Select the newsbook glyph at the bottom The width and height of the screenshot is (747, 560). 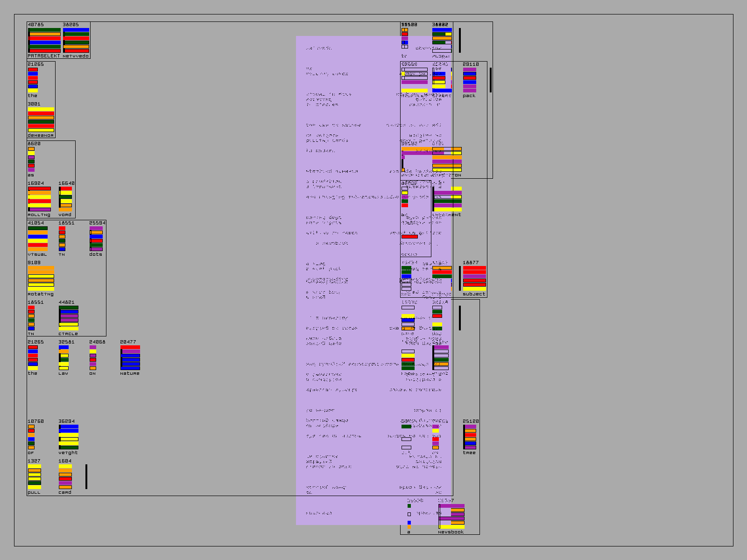pyautogui.click(x=451, y=517)
